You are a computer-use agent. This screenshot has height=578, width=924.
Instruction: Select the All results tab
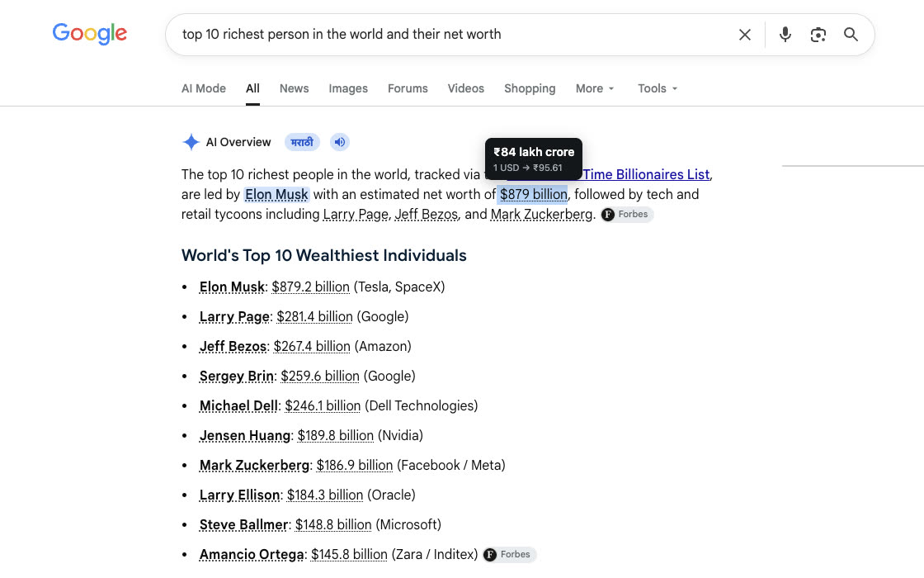tap(252, 88)
